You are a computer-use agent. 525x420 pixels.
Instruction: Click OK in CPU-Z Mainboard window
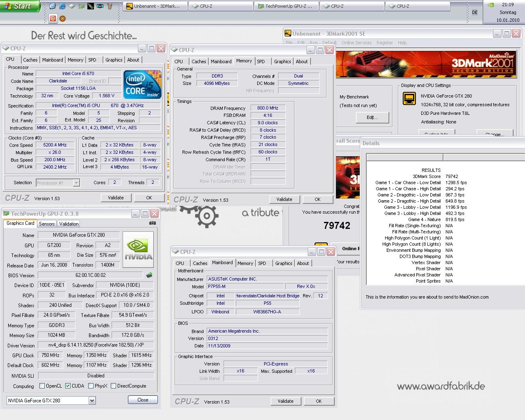319,401
